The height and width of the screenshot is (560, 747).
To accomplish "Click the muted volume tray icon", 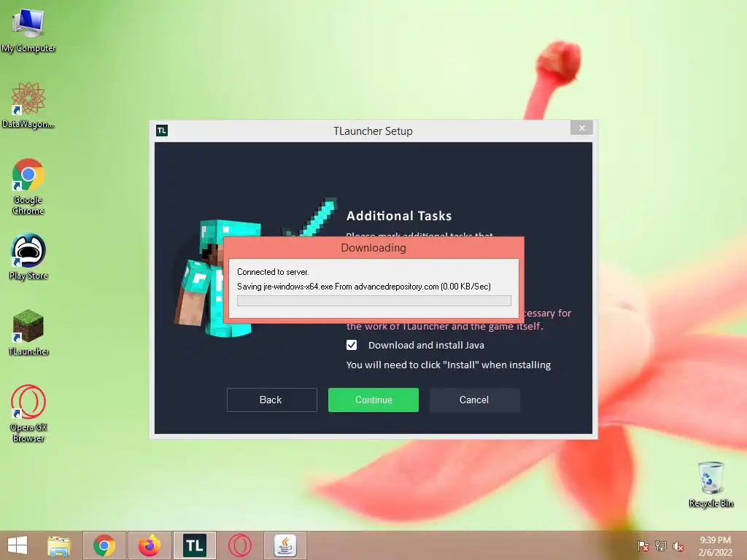I will click(678, 546).
